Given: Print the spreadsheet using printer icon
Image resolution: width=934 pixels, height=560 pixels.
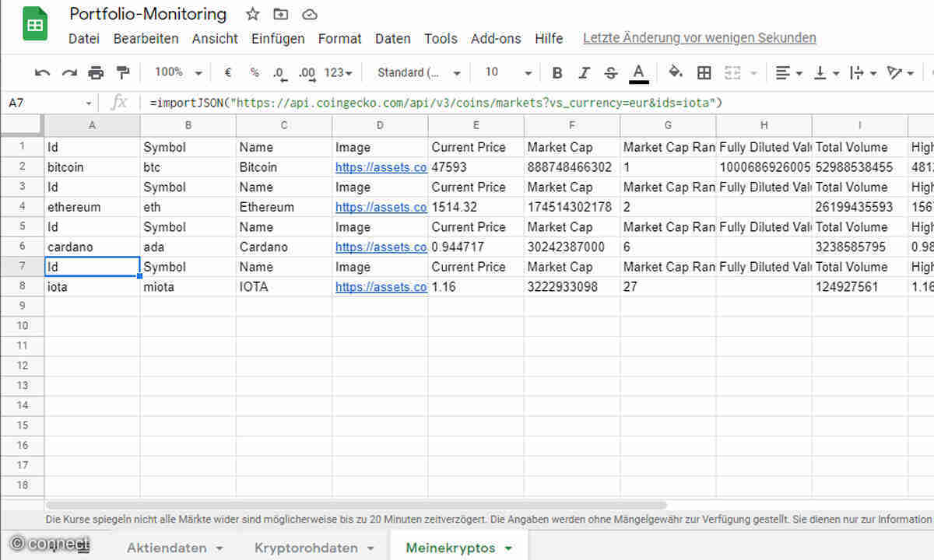Looking at the screenshot, I should pyautogui.click(x=96, y=73).
